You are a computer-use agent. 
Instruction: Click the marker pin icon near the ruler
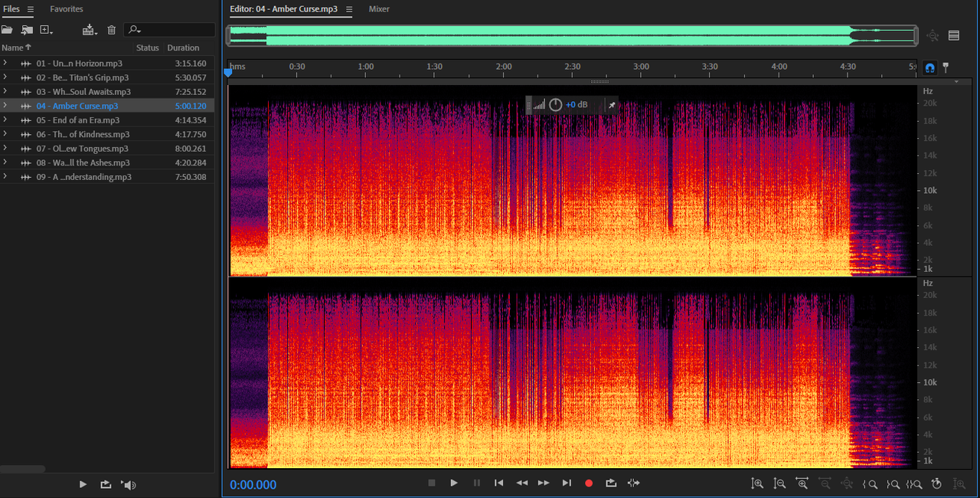coord(946,67)
